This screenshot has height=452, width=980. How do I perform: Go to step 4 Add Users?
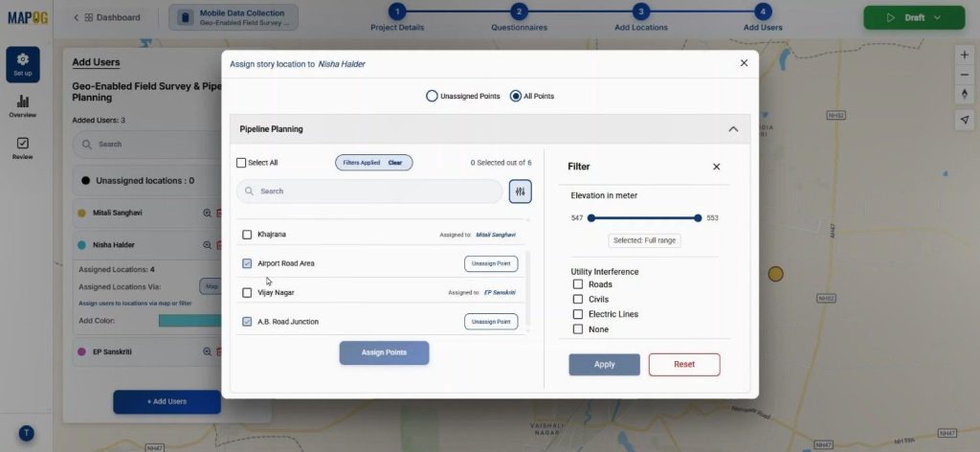763,11
